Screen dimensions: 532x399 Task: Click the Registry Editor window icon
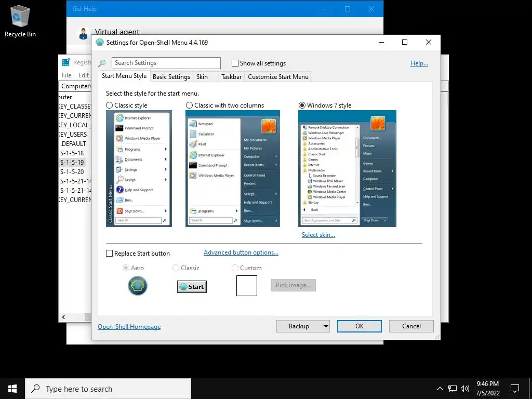click(65, 62)
